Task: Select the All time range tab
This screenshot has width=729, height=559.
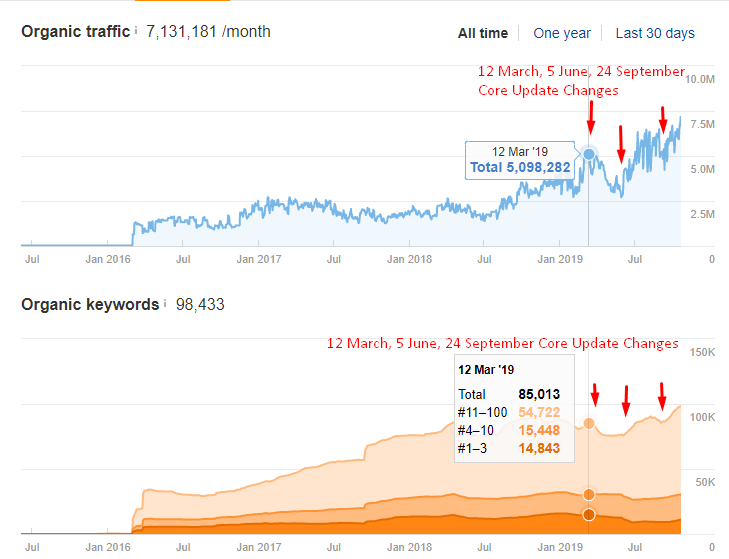Action: [x=482, y=33]
